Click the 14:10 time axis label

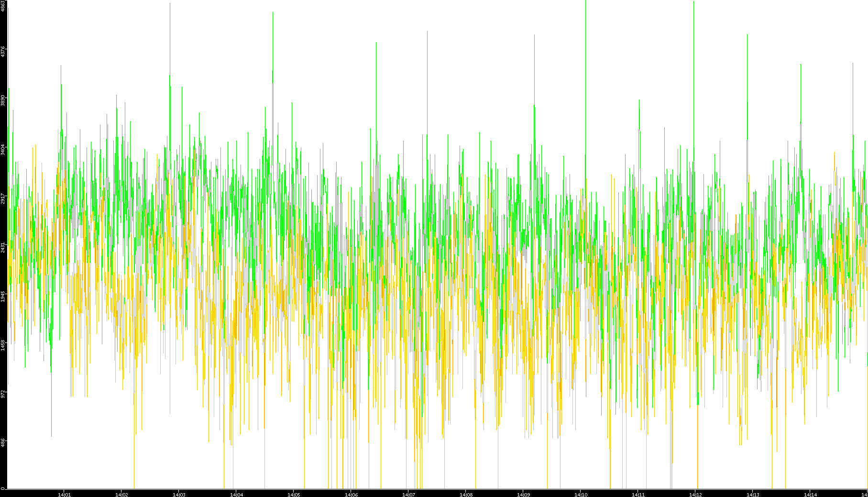click(581, 495)
